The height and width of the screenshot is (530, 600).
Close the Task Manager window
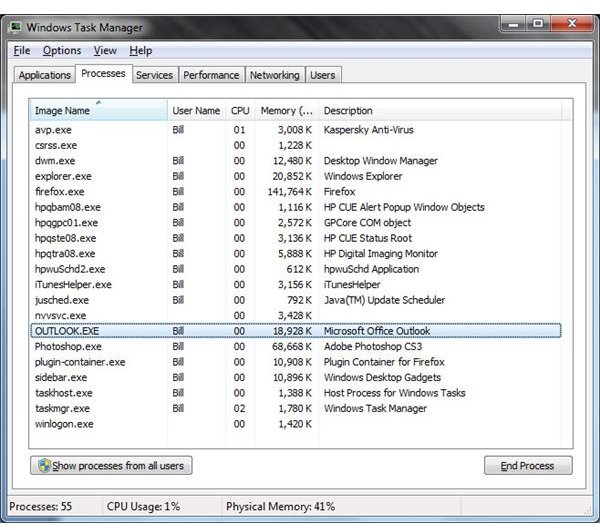(x=572, y=24)
